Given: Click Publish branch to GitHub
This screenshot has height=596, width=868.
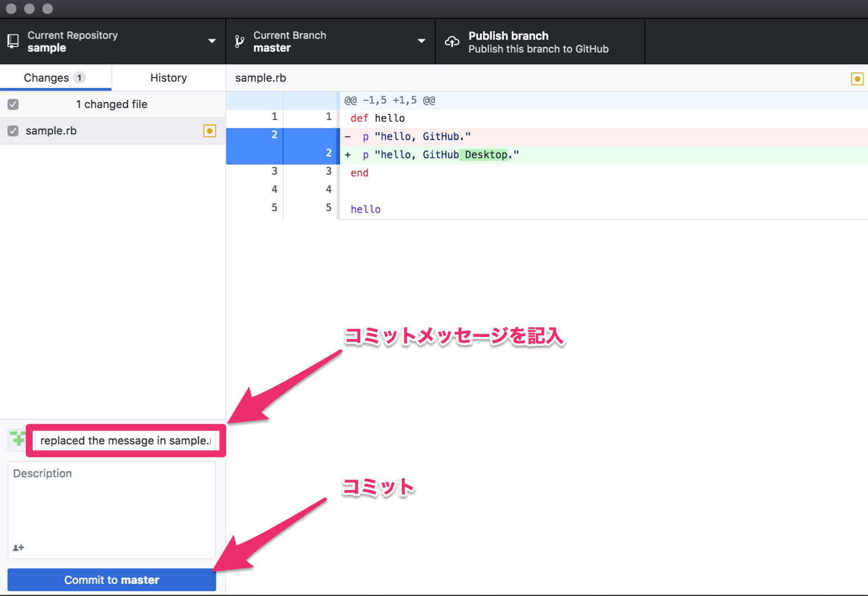Looking at the screenshot, I should click(x=539, y=42).
